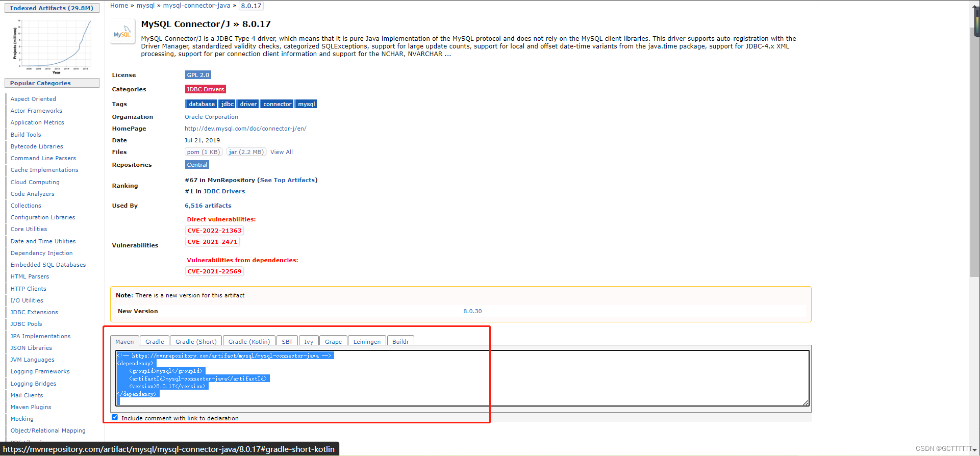Open Collections category
Image resolution: width=980 pixels, height=456 pixels.
[26, 206]
